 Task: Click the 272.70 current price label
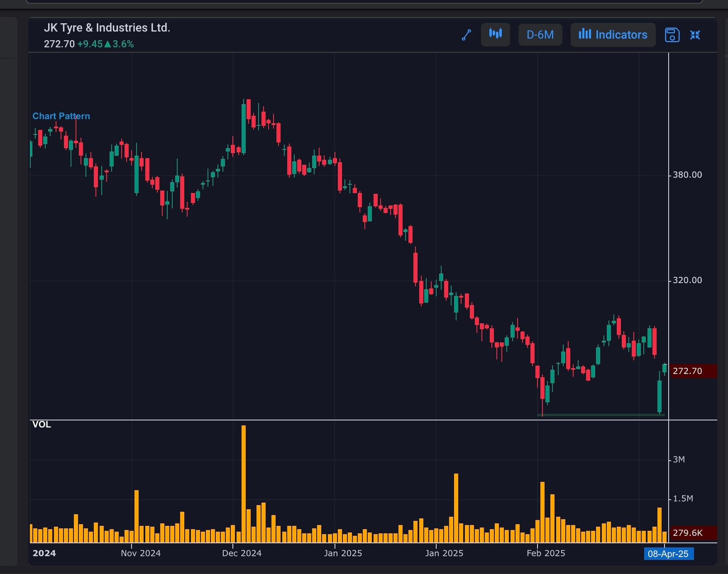[x=694, y=371]
